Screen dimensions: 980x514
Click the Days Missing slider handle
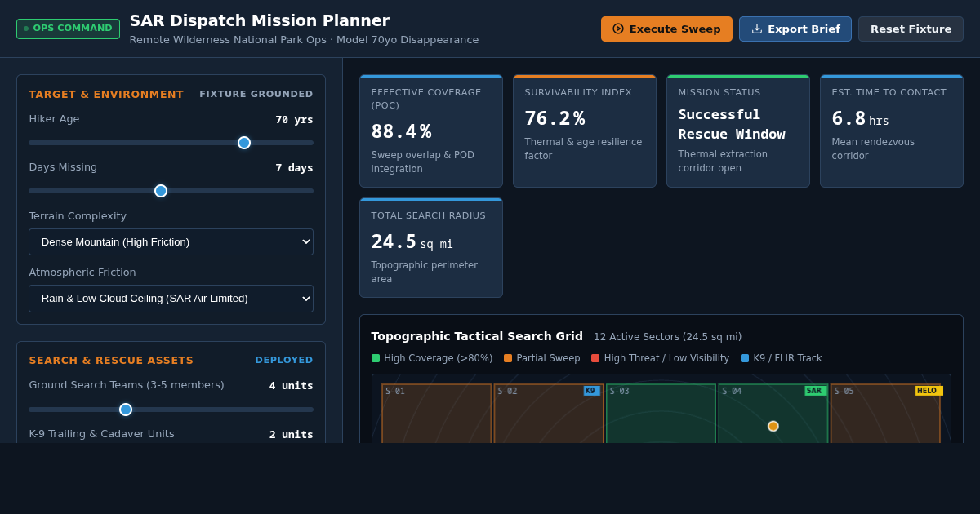click(x=161, y=191)
